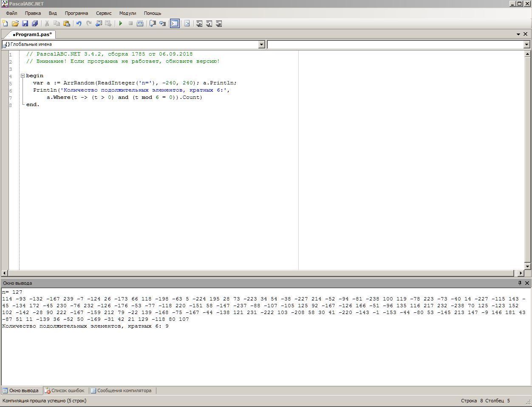Screen dimensions: 532x407
Task: Paste from clipboard via toolbar icon
Action: click(67, 24)
